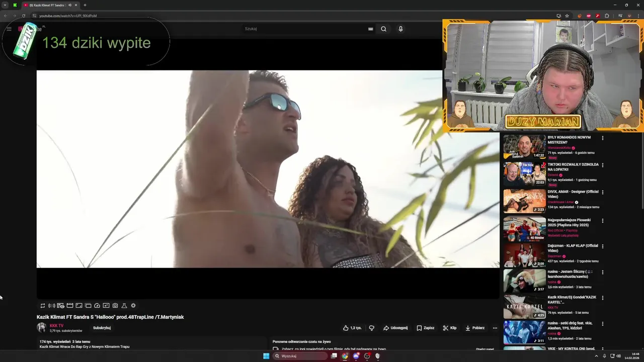Click Wyświetl całą playlistę link
The height and width of the screenshot is (362, 644).
pyautogui.click(x=563, y=235)
